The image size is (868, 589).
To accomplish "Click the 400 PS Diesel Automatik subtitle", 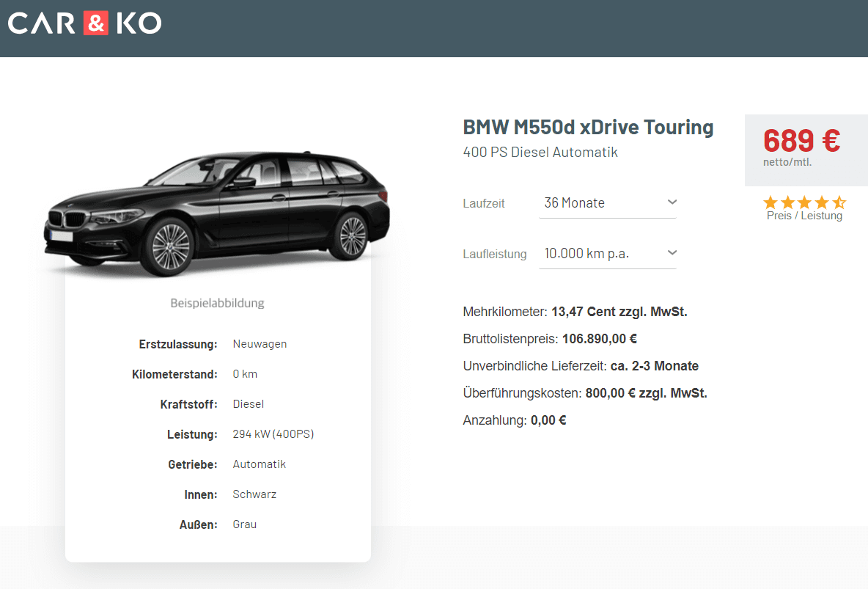I will [540, 153].
